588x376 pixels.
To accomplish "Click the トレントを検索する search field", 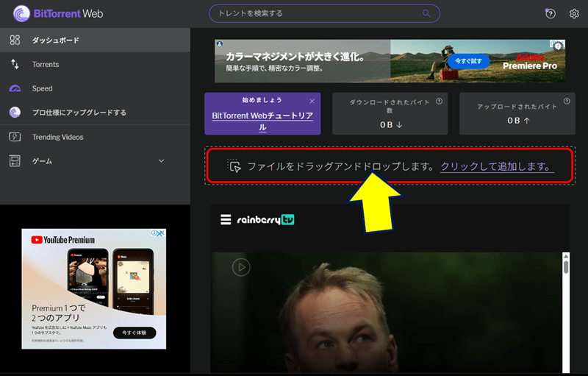I will coord(324,13).
